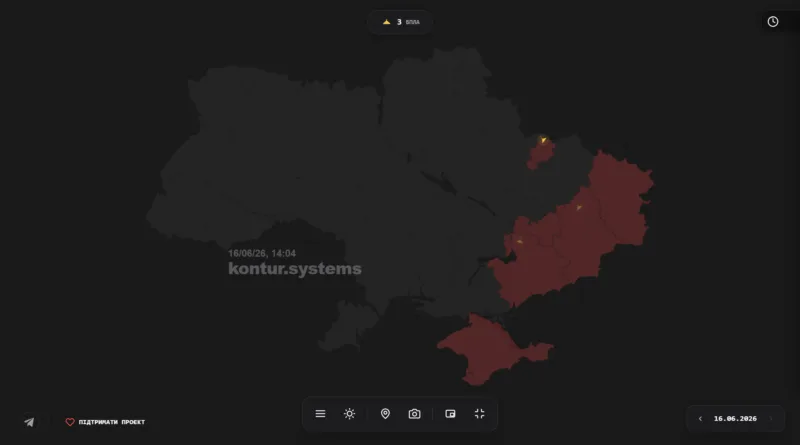Take a snapshot with the camera icon

(414, 414)
